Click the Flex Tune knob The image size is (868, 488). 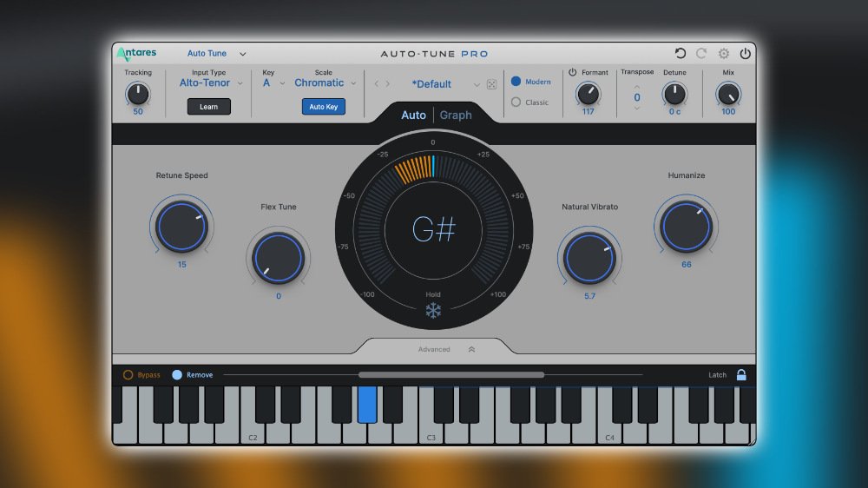[279, 258]
